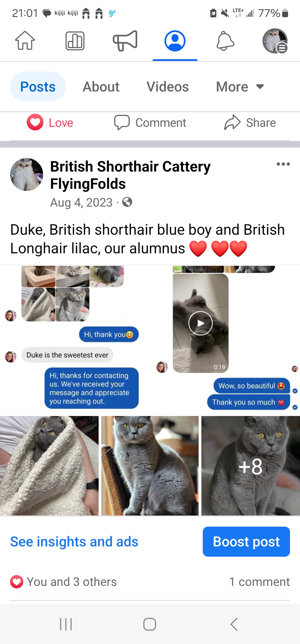The height and width of the screenshot is (644, 300).
Task: Open See insights and ads link
Action: coord(74,542)
